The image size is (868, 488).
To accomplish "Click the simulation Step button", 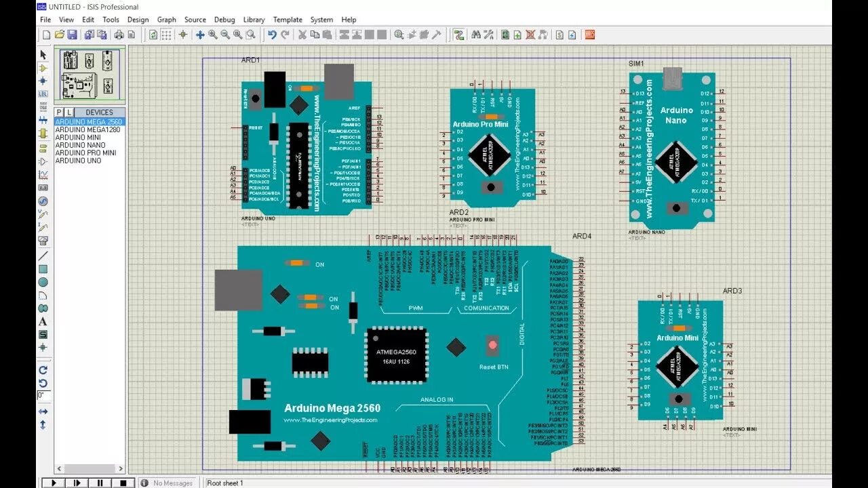I will pyautogui.click(x=77, y=483).
